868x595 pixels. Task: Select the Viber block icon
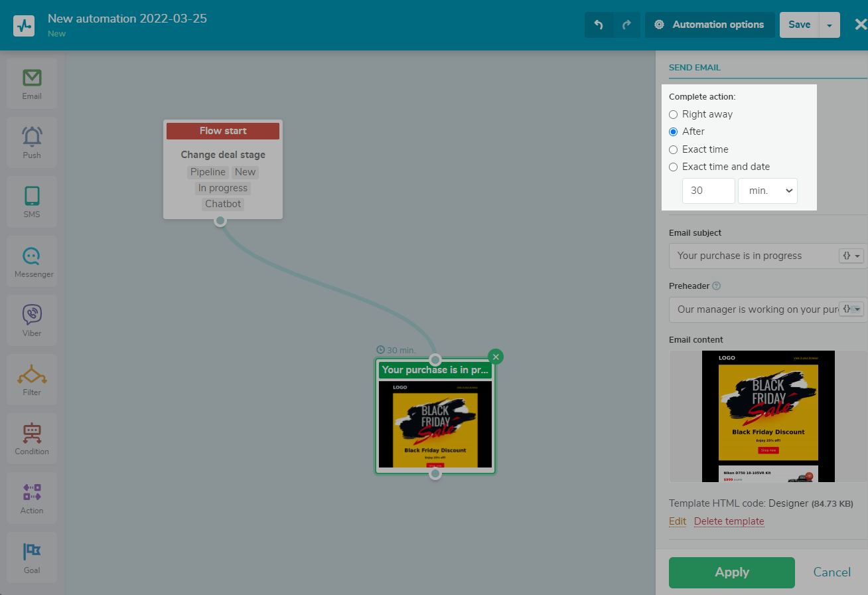[32, 320]
